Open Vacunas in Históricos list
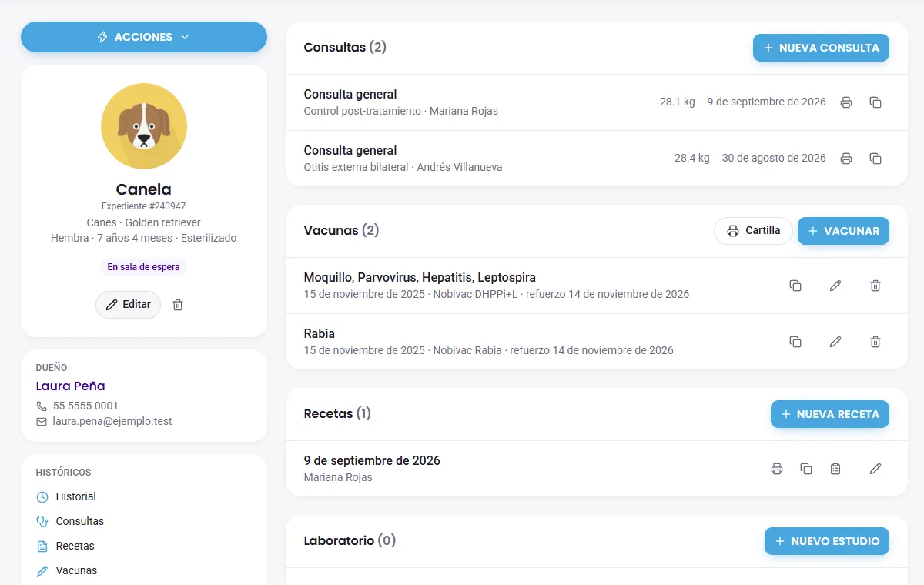924x585 pixels. tap(76, 570)
